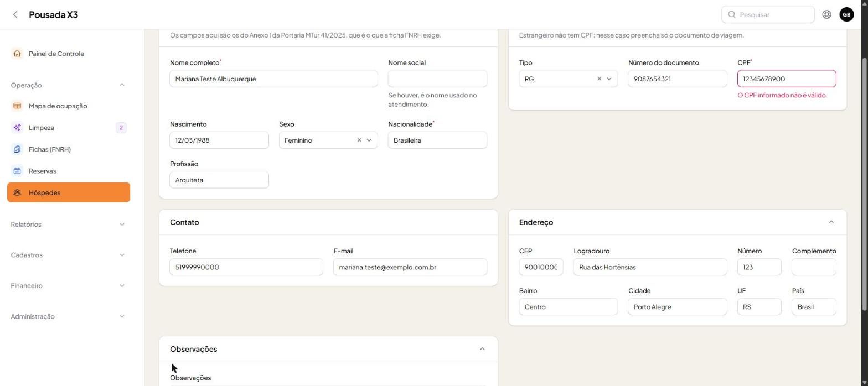Collapse the Endereço section
This screenshot has height=386, width=868.
point(831,222)
